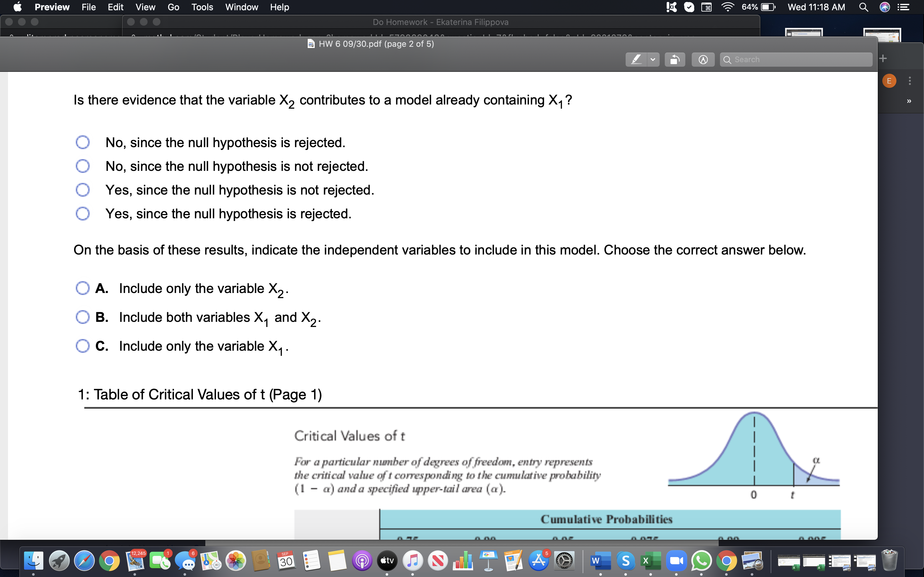Open the three-dot options menu
Image resolution: width=924 pixels, height=577 pixels.
tap(909, 80)
